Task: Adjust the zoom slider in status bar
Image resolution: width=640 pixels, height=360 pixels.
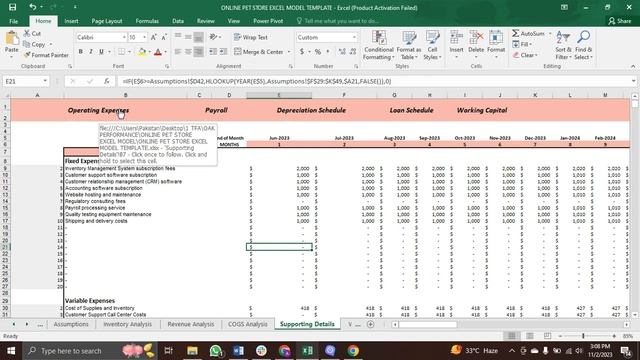Action: [583, 336]
